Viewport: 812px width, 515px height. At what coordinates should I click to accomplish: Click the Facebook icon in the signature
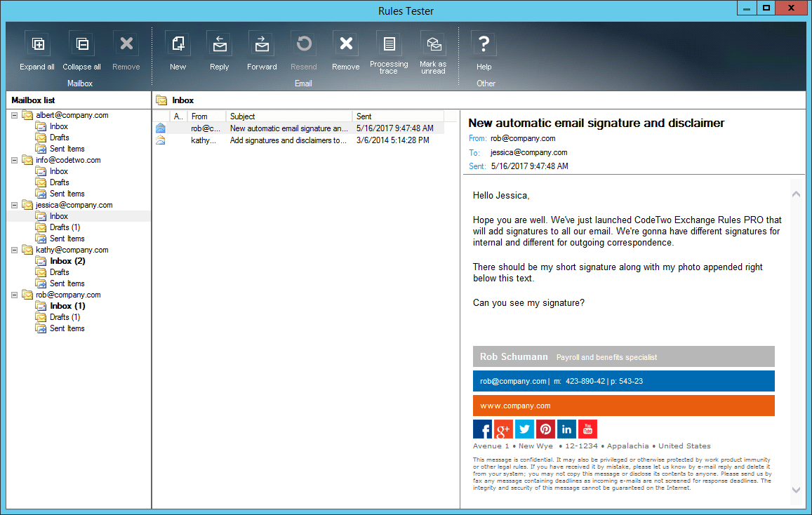click(x=482, y=428)
